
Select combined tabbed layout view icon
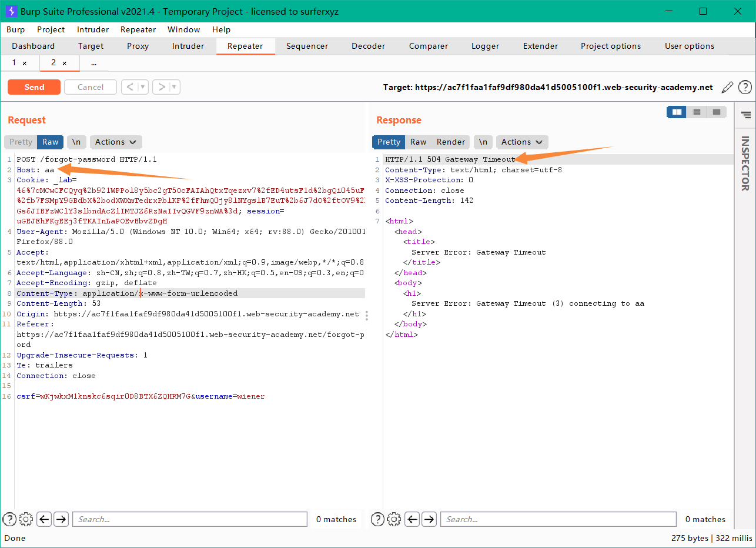(x=717, y=112)
